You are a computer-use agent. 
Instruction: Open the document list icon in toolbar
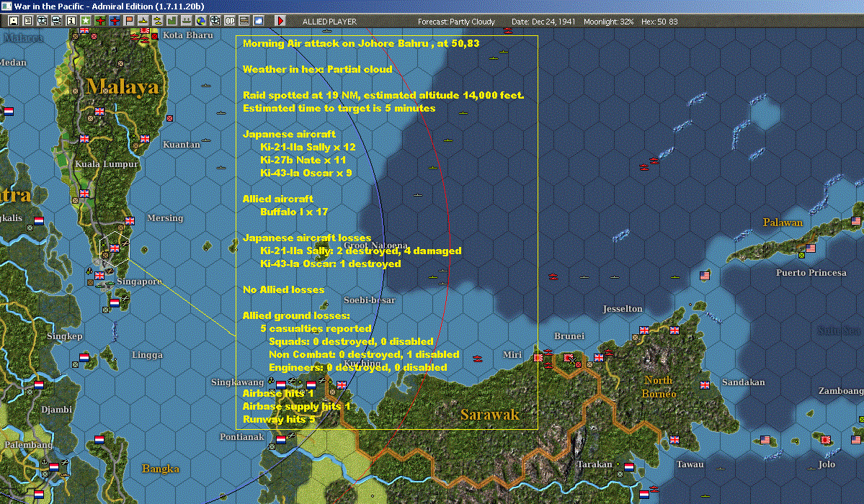pyautogui.click(x=27, y=21)
